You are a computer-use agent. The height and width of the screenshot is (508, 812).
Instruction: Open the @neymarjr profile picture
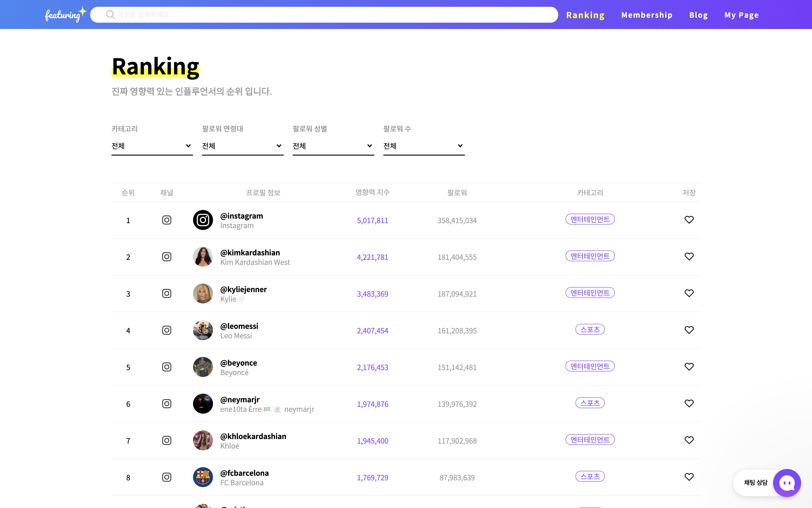click(x=203, y=404)
